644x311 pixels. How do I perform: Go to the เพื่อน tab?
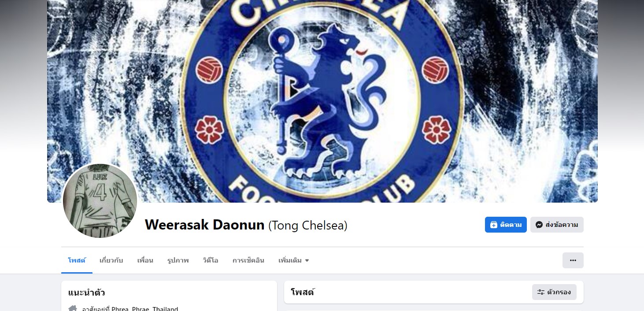(145, 260)
